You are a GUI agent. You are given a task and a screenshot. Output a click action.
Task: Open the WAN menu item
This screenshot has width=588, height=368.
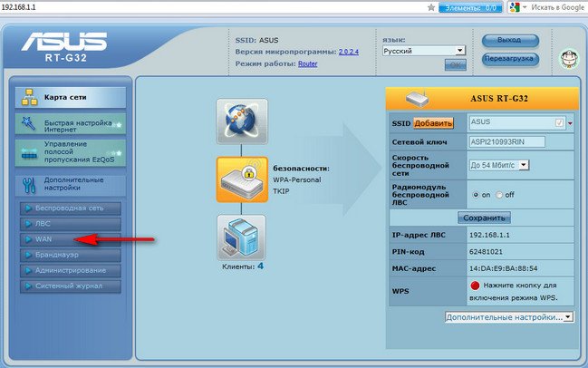pos(45,239)
